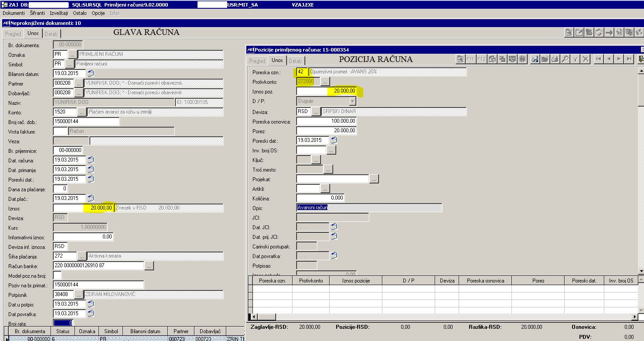Open lookup for Projekat field
The height and width of the screenshot is (341, 644).
coord(374,179)
